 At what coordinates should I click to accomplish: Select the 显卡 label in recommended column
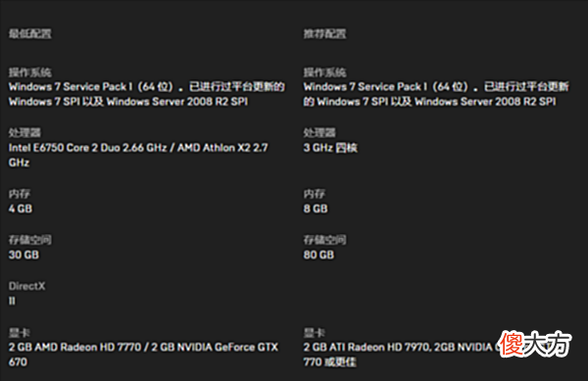(x=315, y=332)
